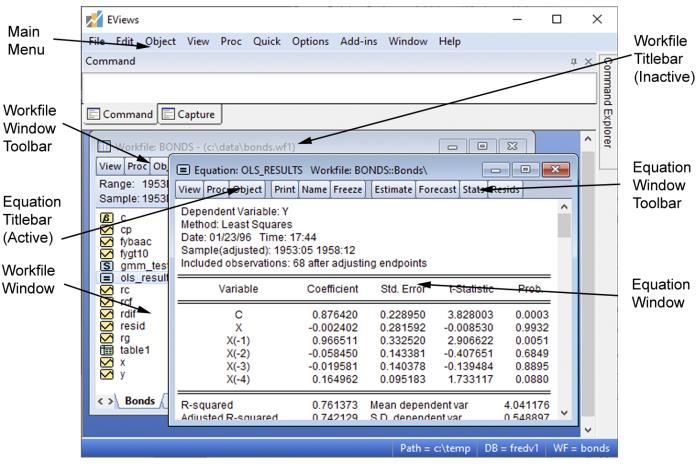Viewport: 696px width, 470px height.
Task: Click Object in the equation window toolbar
Action: point(247,190)
